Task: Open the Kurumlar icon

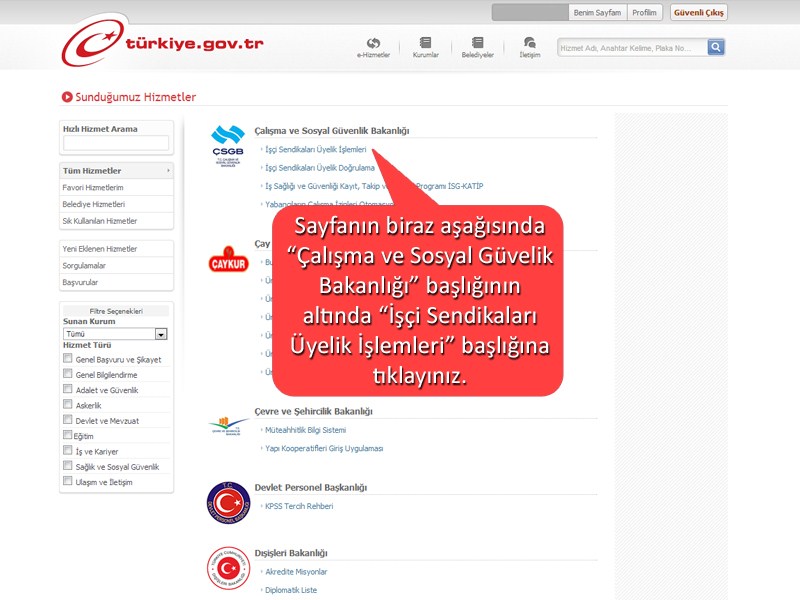Action: tap(426, 47)
